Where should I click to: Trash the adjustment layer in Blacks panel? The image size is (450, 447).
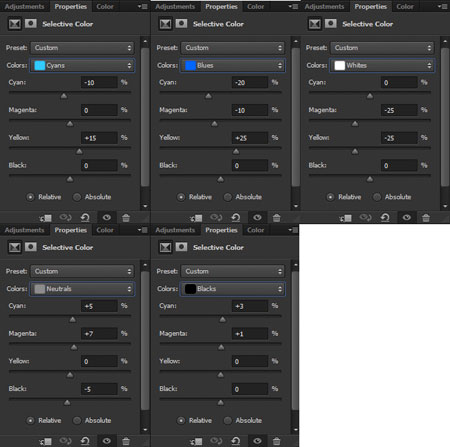(276, 441)
